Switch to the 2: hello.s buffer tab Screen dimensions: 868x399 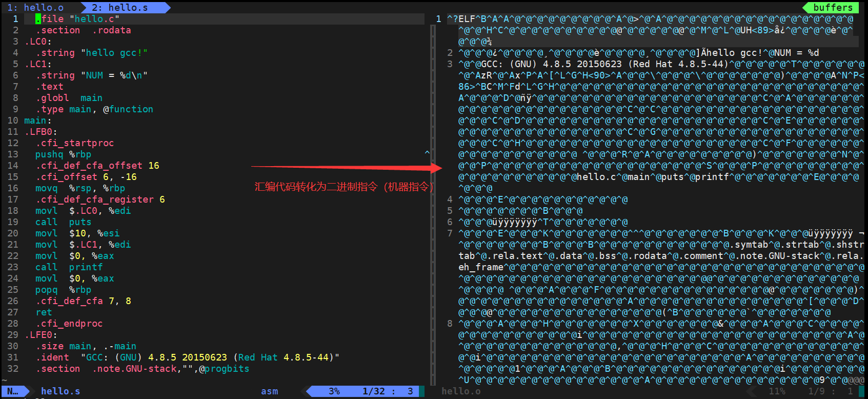click(120, 8)
